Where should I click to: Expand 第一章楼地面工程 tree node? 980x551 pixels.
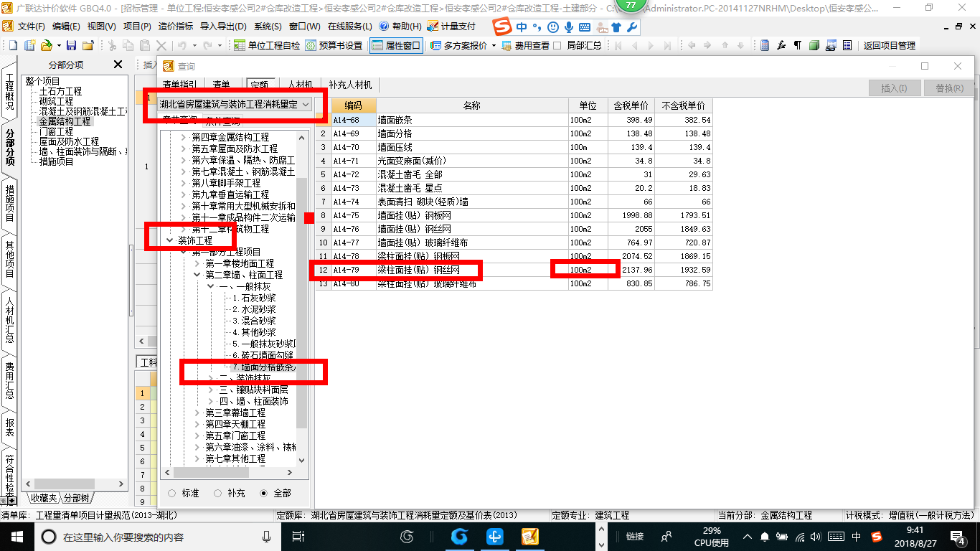(197, 263)
